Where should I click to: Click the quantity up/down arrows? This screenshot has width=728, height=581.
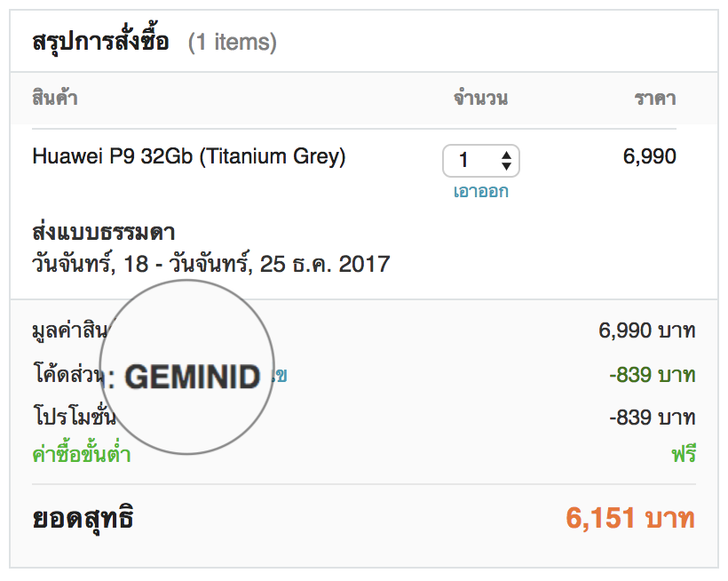point(506,161)
